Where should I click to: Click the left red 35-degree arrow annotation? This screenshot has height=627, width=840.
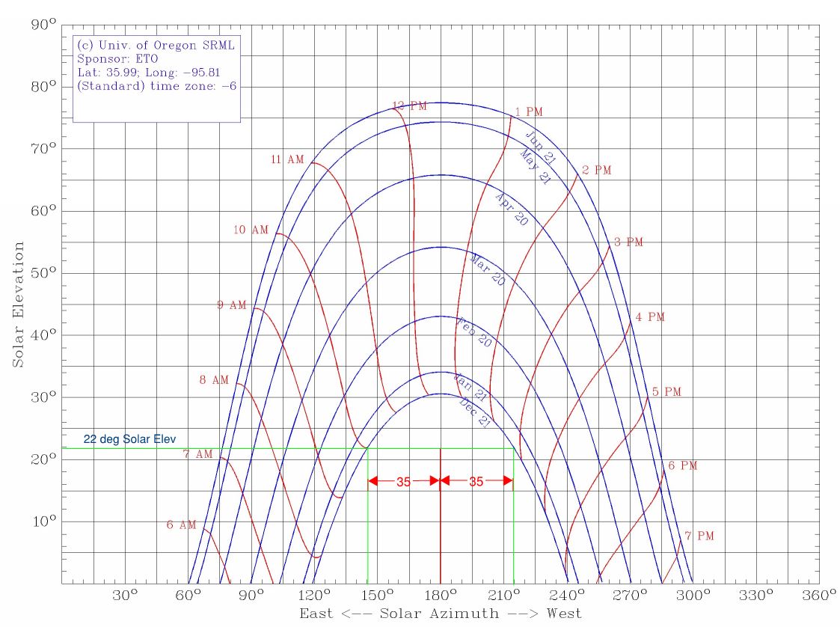(x=402, y=480)
